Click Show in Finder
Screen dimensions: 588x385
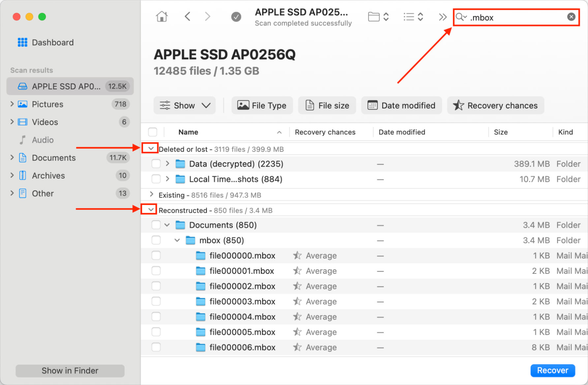click(x=70, y=370)
